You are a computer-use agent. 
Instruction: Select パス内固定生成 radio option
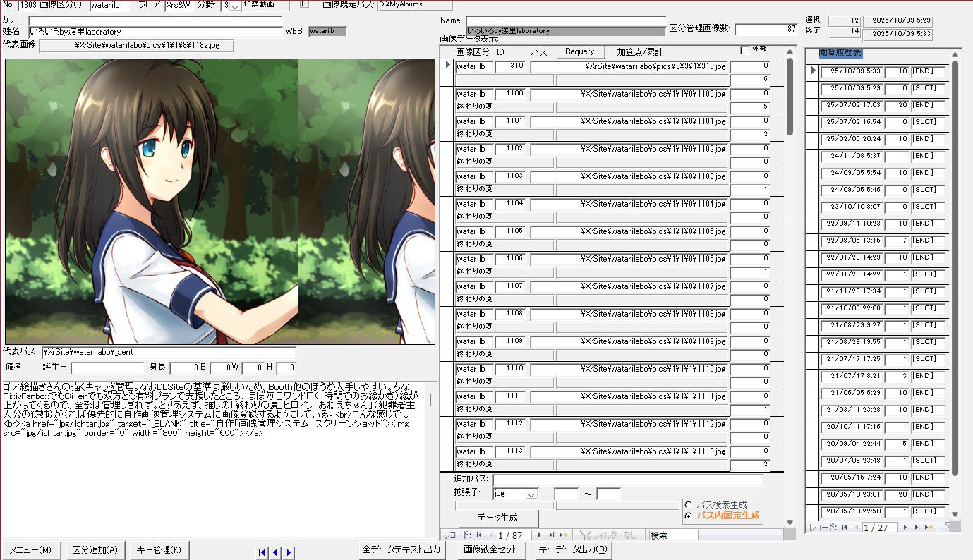[x=688, y=516]
